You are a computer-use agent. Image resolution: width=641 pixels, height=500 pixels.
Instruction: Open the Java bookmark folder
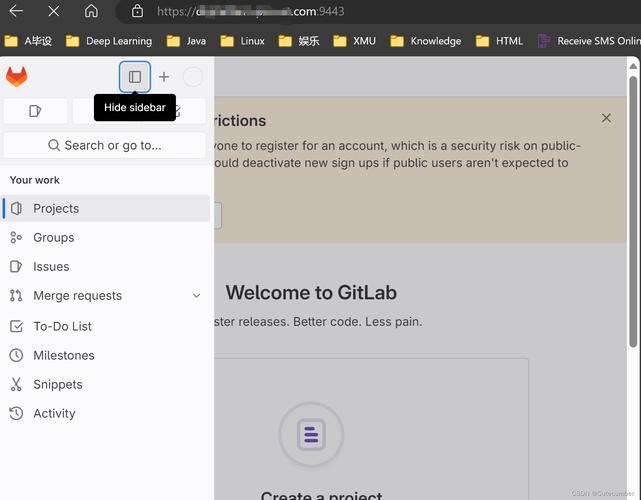pos(186,41)
